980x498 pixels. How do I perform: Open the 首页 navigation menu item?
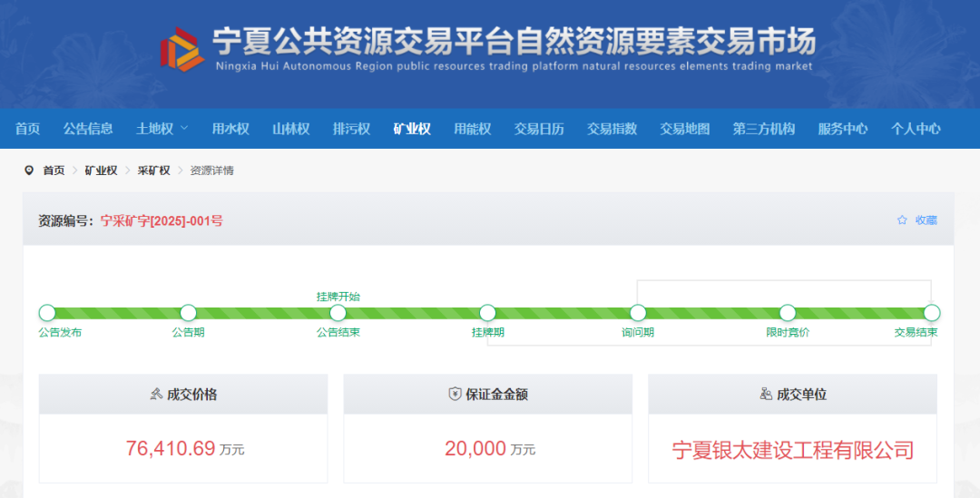point(27,129)
